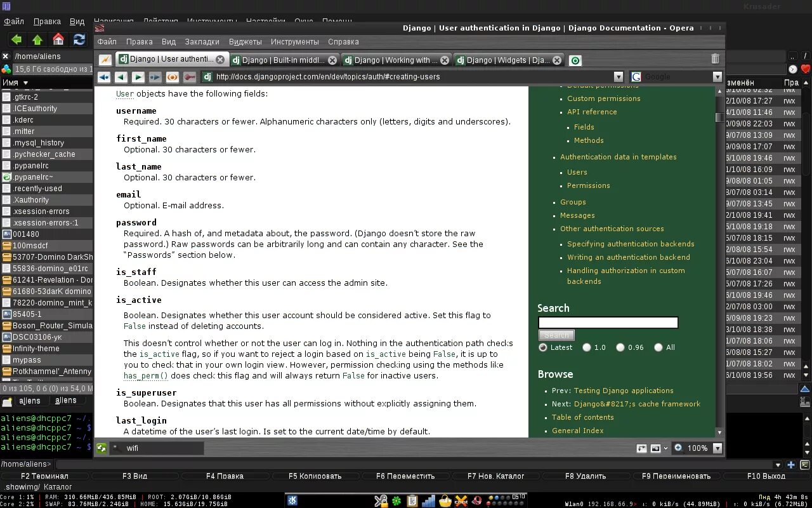Click Opera's forward arrow button
This screenshot has width=812, height=508.
[138, 77]
